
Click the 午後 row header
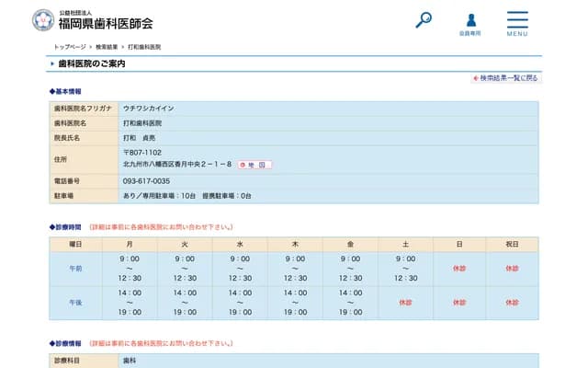[x=75, y=302]
